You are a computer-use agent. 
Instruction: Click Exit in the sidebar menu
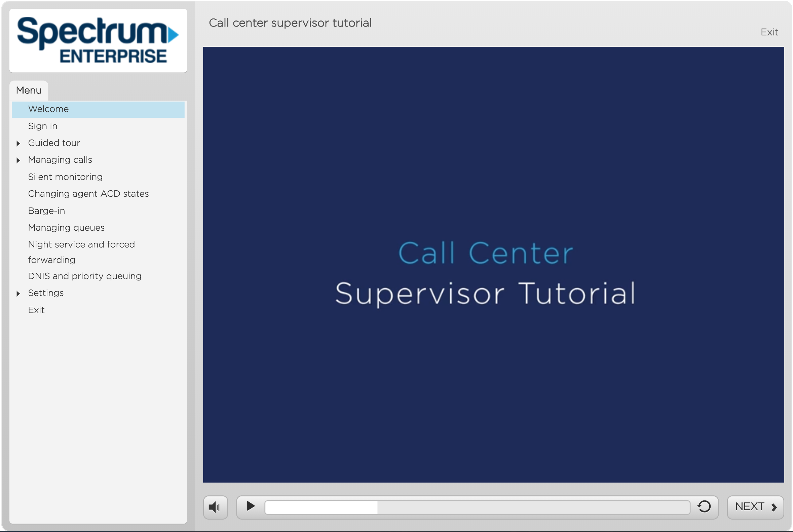(x=36, y=310)
